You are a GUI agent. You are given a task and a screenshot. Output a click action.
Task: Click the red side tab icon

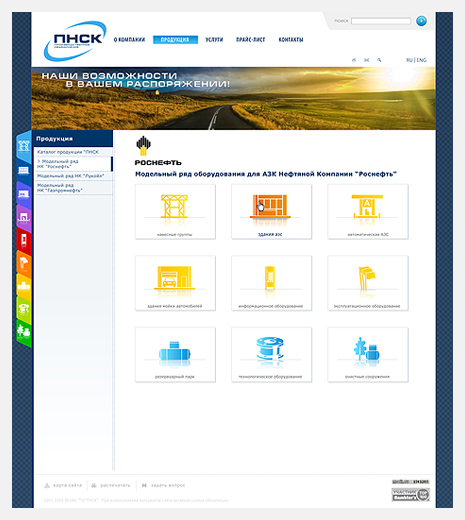click(x=24, y=239)
